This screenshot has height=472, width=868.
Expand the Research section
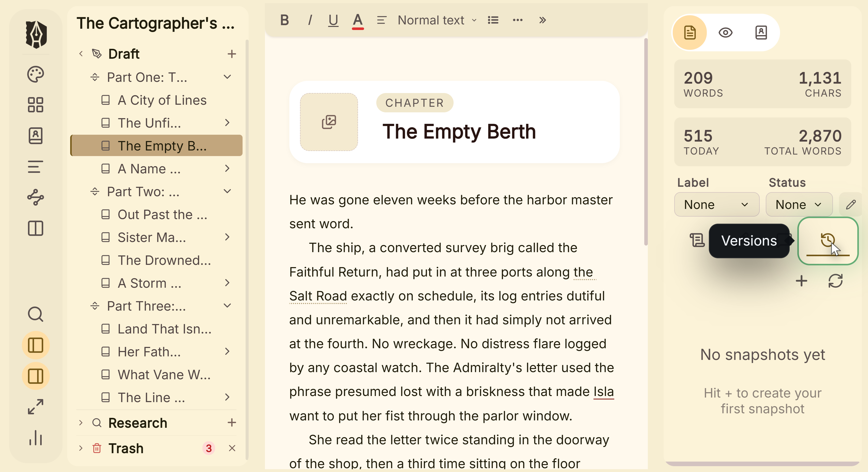pyautogui.click(x=81, y=422)
